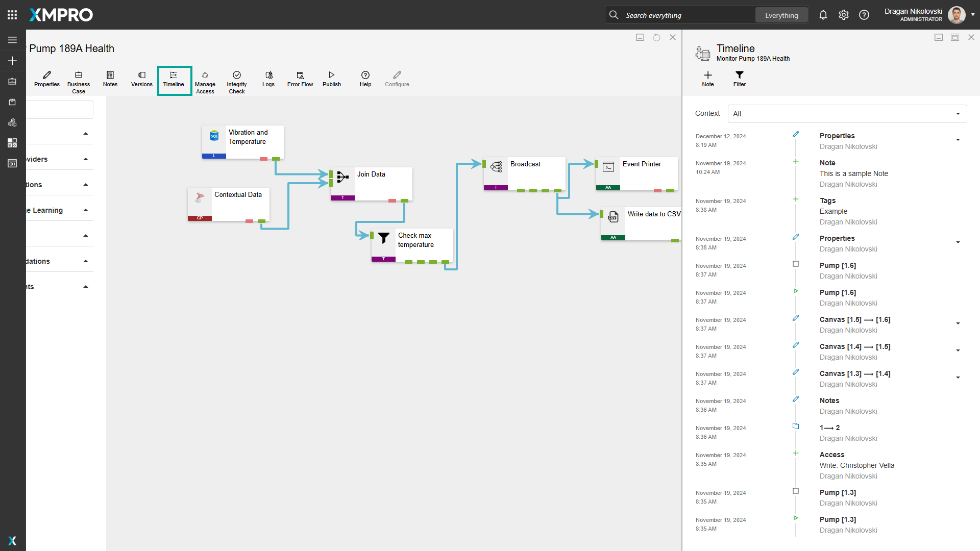This screenshot has width=980, height=551.
Task: Open Notes from the toolbar
Action: point(110,80)
